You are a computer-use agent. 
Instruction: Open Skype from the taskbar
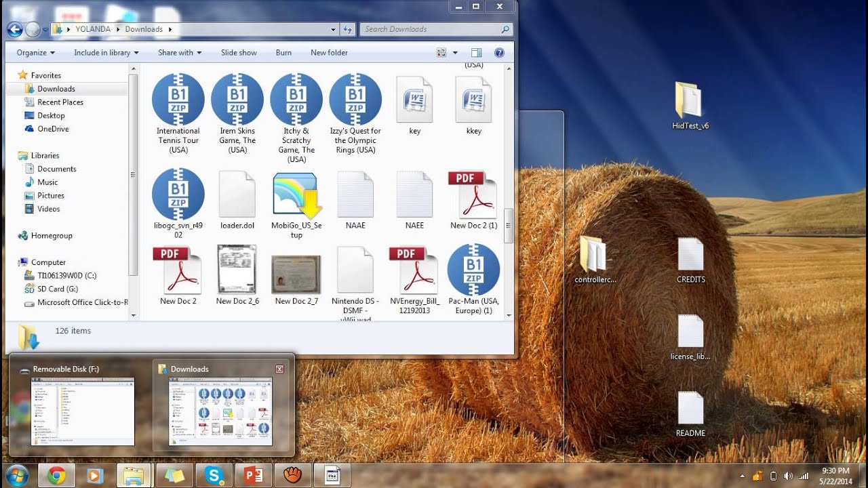pyautogui.click(x=214, y=476)
